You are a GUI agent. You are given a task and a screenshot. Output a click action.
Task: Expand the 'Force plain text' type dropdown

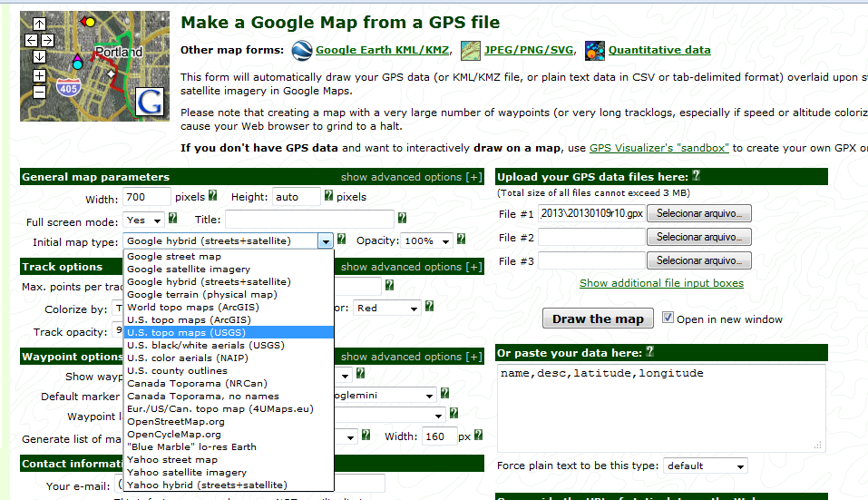point(705,466)
